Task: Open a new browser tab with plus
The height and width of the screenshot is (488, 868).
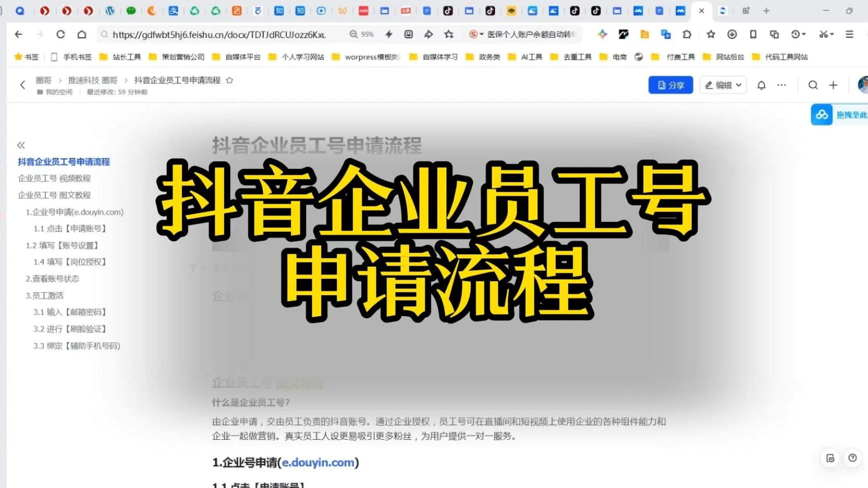Action: (766, 11)
